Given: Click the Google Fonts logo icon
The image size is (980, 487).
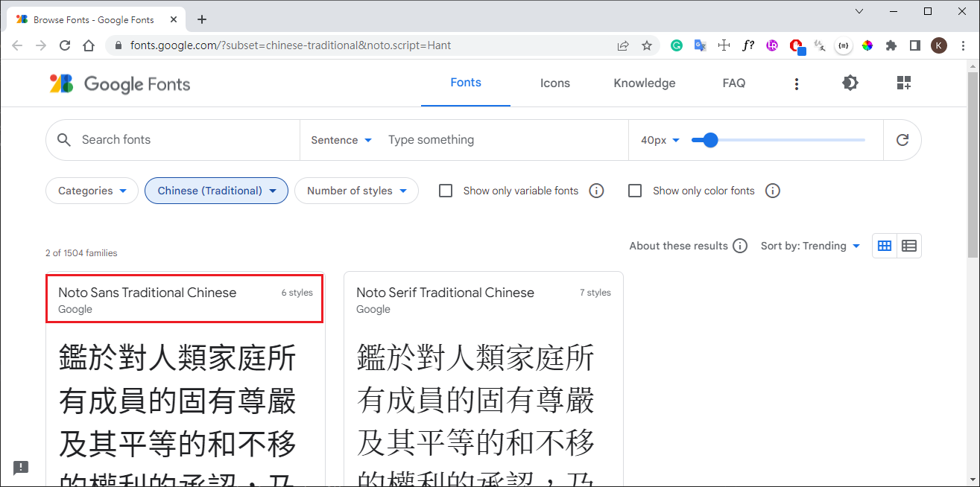Looking at the screenshot, I should click(x=61, y=83).
